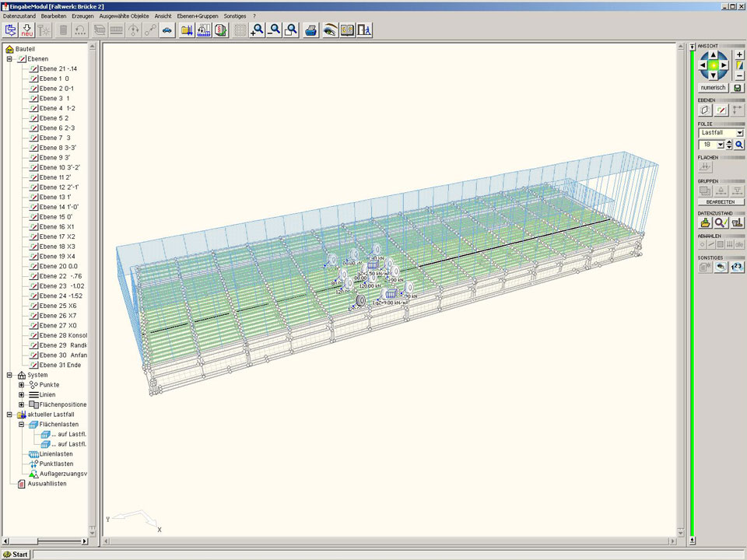Toggle visibility icon of Ebene 16 X1

(33, 227)
